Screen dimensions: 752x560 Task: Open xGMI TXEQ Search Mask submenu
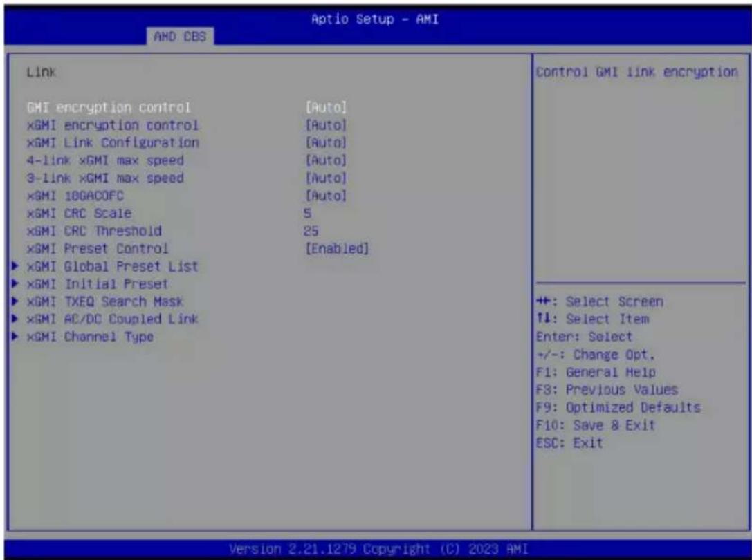(105, 301)
